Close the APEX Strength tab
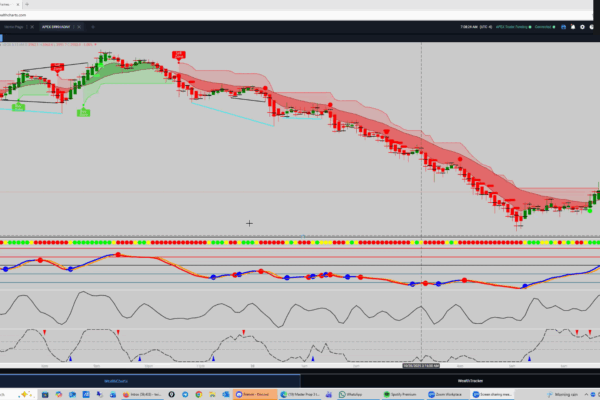Screen dimensions: 600x400 79,26
